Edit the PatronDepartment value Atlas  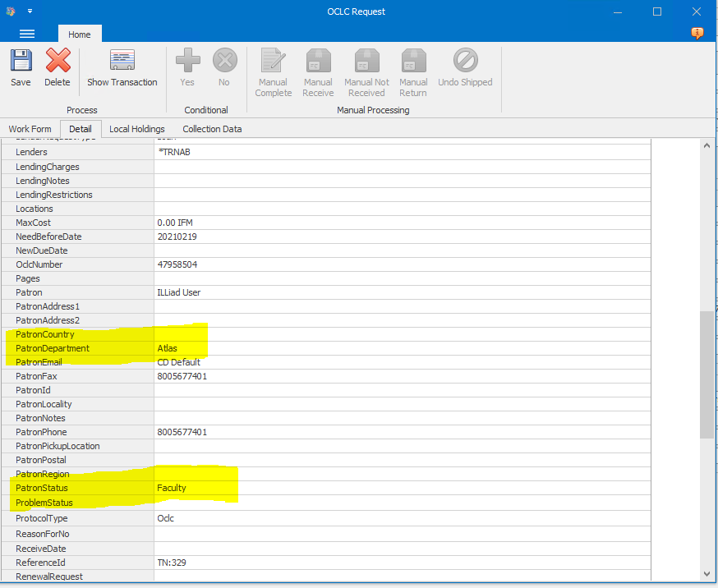tap(167, 347)
